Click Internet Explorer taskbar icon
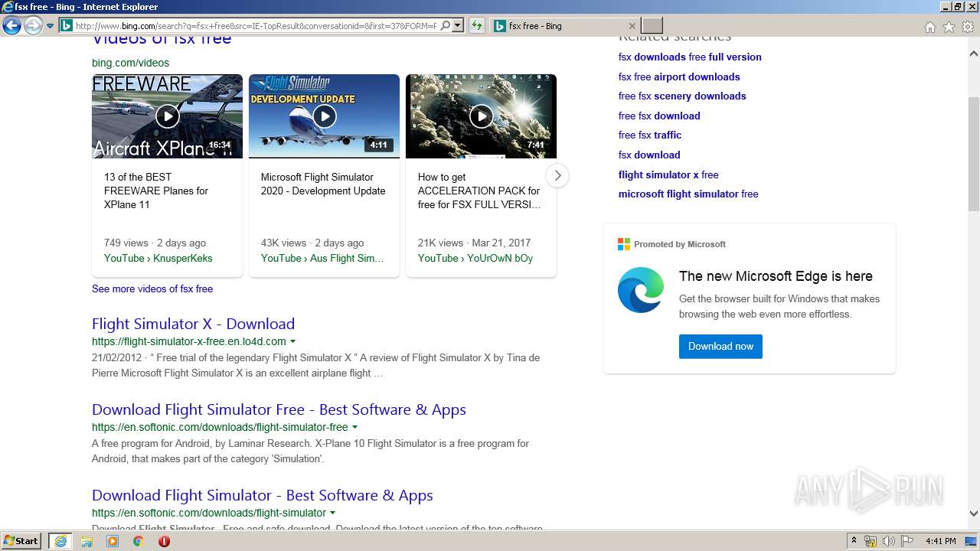 click(x=60, y=541)
